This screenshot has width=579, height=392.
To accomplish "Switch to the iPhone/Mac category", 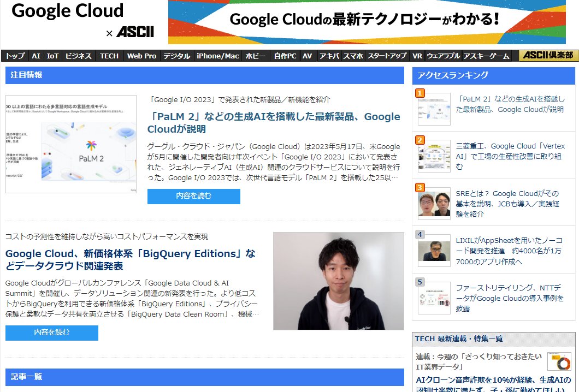I will tap(217, 56).
